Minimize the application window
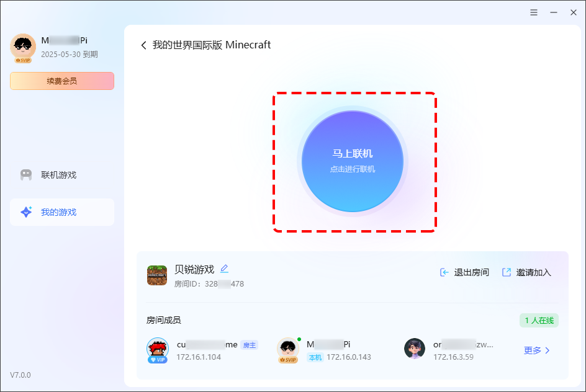 [x=554, y=12]
